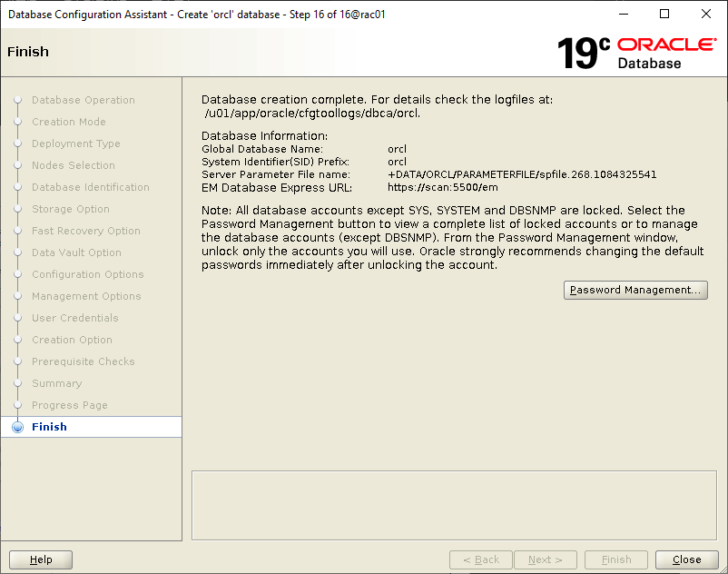The height and width of the screenshot is (574, 728).
Task: Click the disabled Finish button
Action: [616, 559]
